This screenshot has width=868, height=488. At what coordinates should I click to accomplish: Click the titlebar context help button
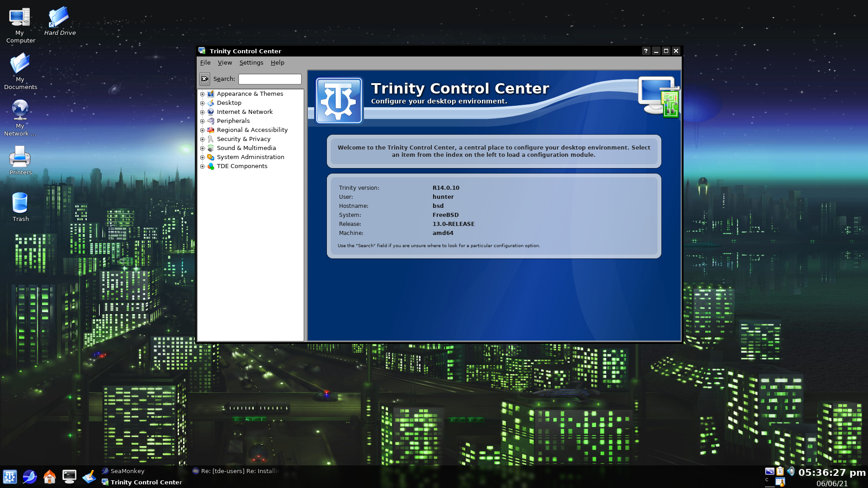click(x=646, y=51)
